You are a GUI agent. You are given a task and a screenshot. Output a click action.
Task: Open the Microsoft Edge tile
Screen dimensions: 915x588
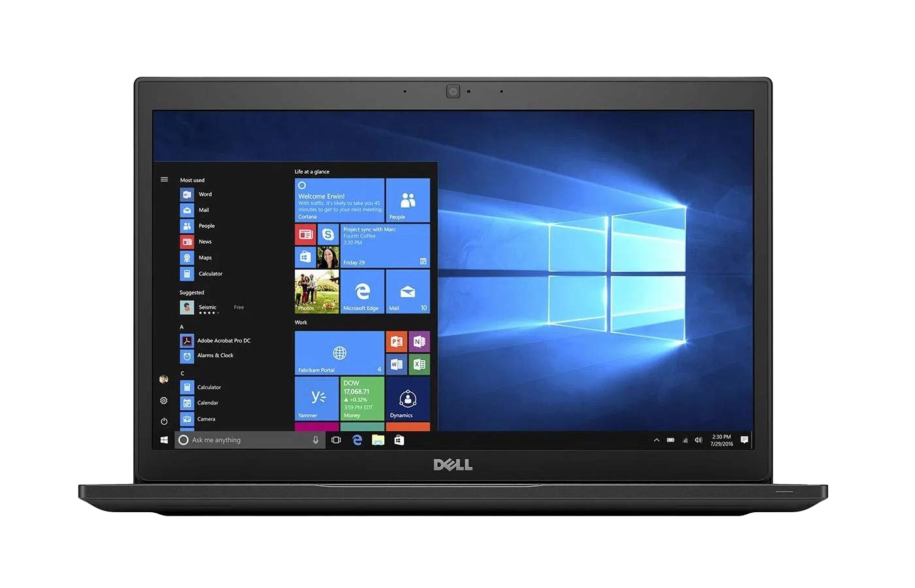(x=362, y=292)
